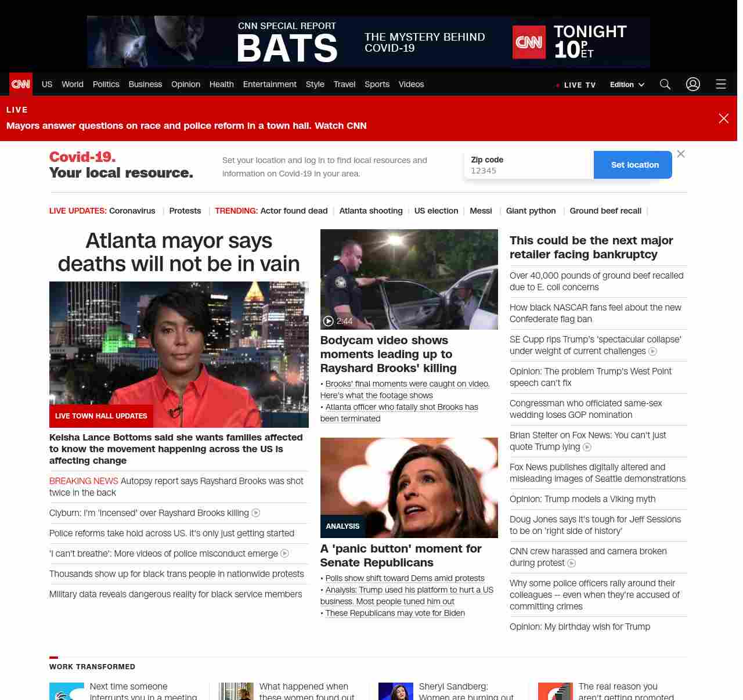Image resolution: width=743 pixels, height=700 pixels.
Task: Open the hamburger menu icon
Action: (x=721, y=84)
